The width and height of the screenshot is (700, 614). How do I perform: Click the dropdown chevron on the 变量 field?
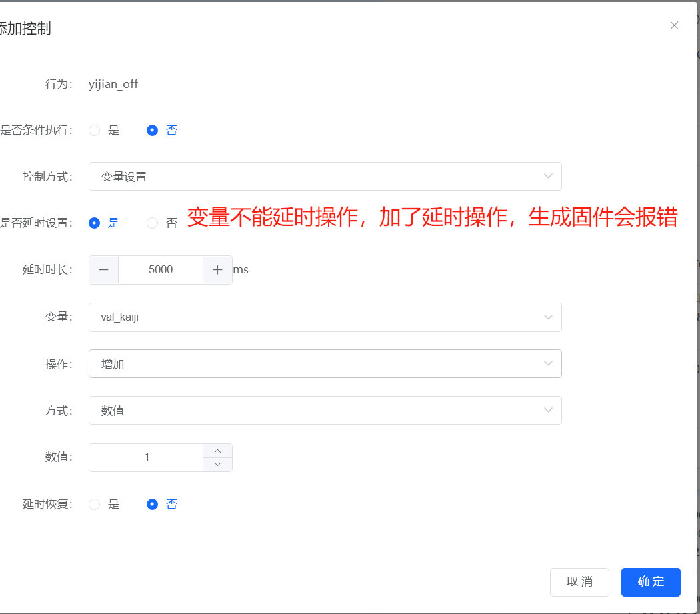[x=548, y=317]
